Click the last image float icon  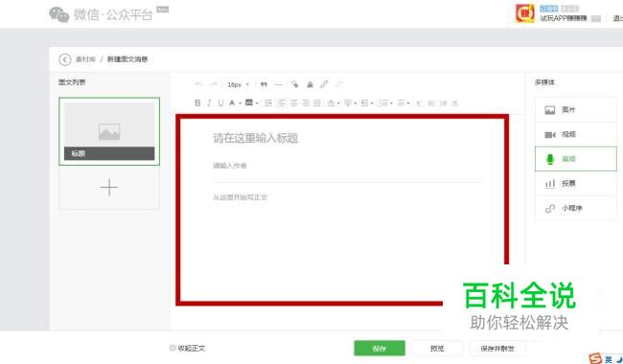click(x=455, y=103)
